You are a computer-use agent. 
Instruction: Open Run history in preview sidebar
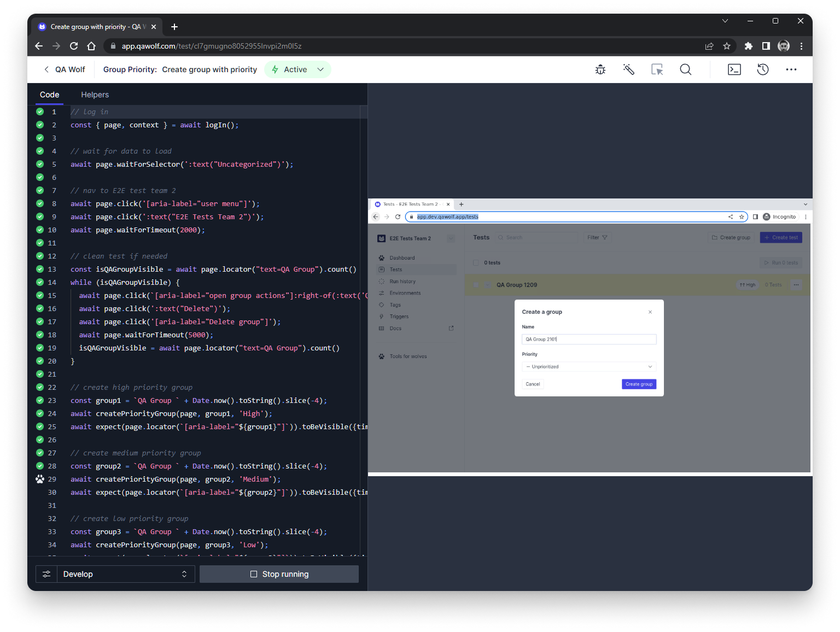click(x=402, y=282)
